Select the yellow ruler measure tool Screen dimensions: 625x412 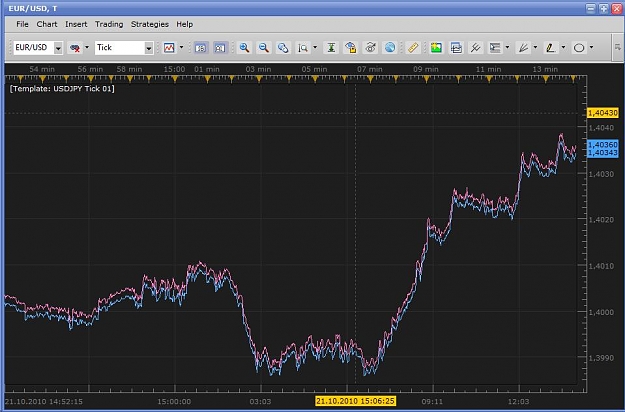[413, 48]
